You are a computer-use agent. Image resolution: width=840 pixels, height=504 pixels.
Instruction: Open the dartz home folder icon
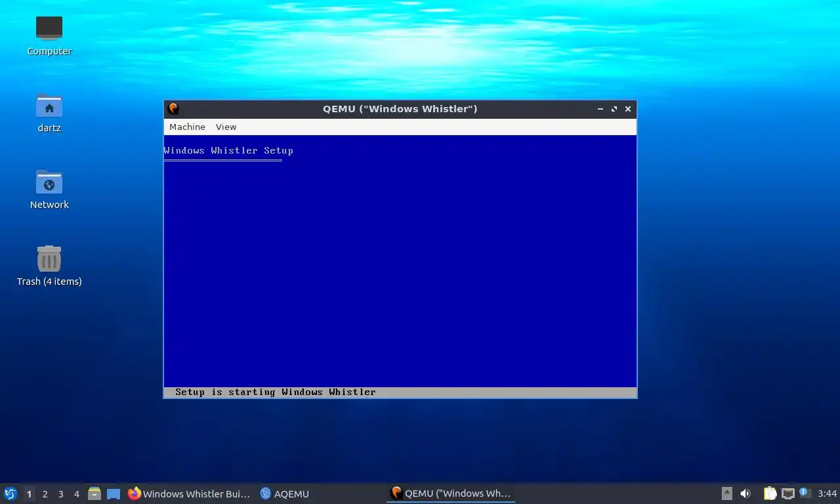[x=49, y=113]
